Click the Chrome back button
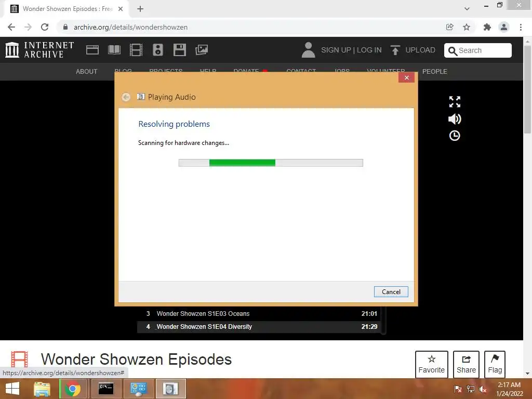The width and height of the screenshot is (532, 399). tap(11, 27)
